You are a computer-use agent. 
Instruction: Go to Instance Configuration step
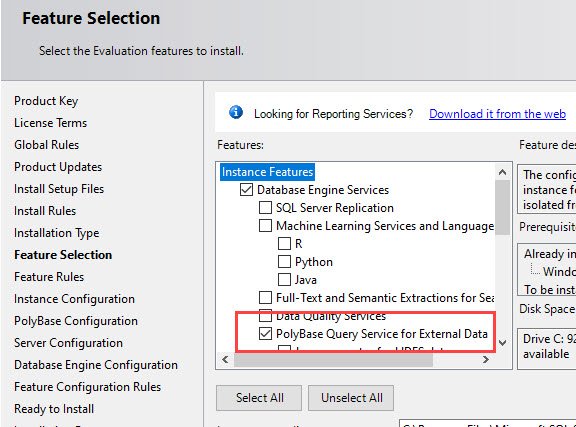pos(74,299)
